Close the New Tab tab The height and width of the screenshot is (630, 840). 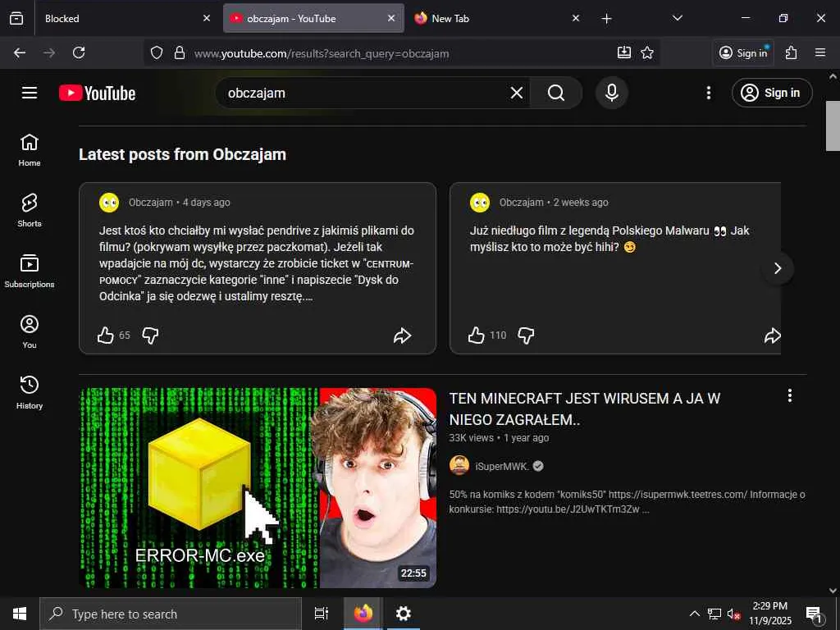point(576,18)
